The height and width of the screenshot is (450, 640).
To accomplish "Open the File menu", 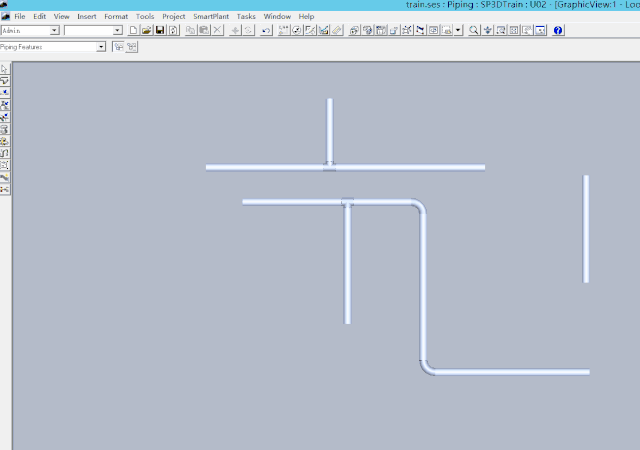I will coord(20,16).
